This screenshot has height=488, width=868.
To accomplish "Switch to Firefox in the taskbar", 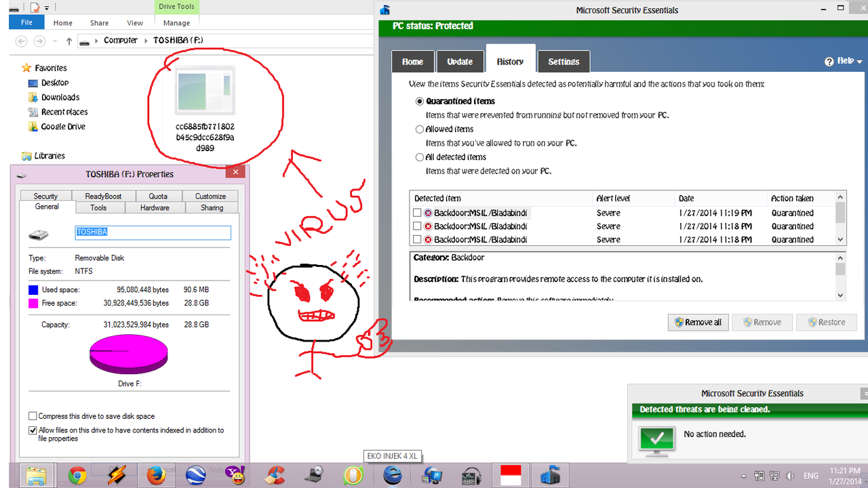I will point(156,476).
